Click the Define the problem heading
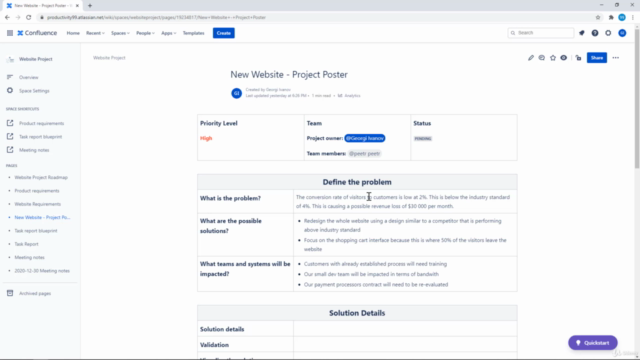 (357, 182)
